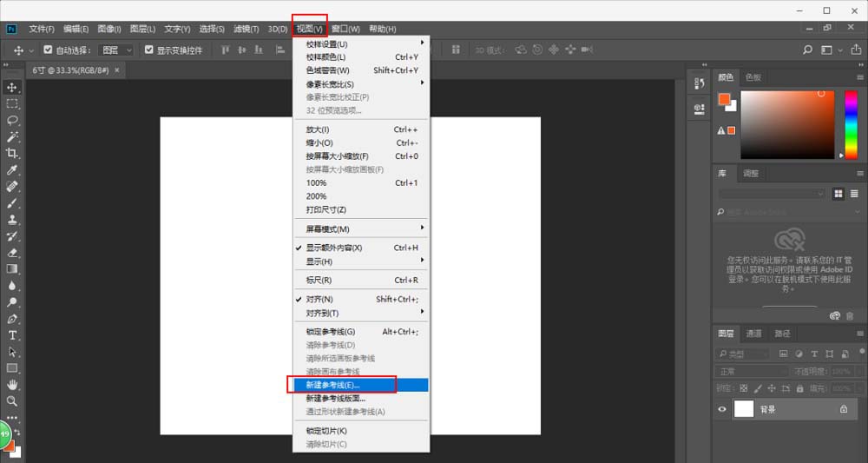Select the Hand tool

pos(12,385)
